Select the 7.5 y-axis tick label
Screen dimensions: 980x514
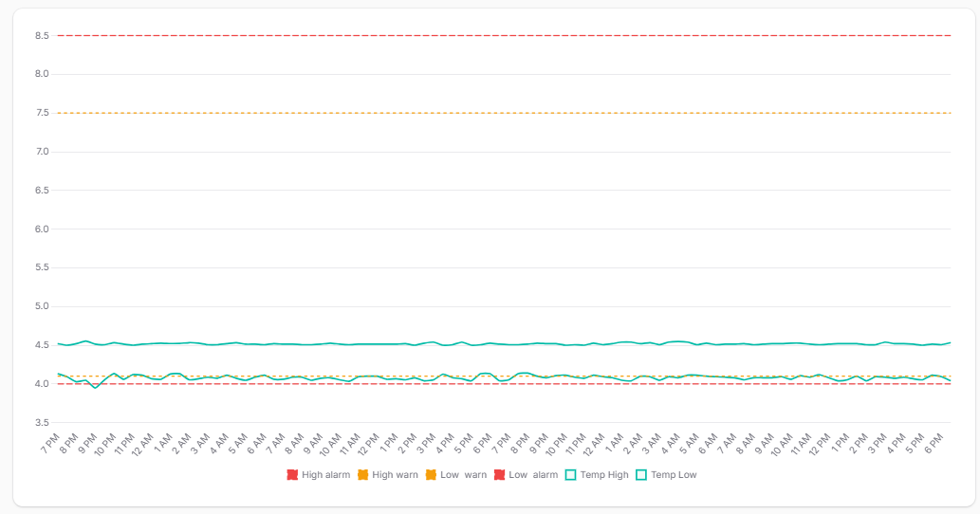42,113
